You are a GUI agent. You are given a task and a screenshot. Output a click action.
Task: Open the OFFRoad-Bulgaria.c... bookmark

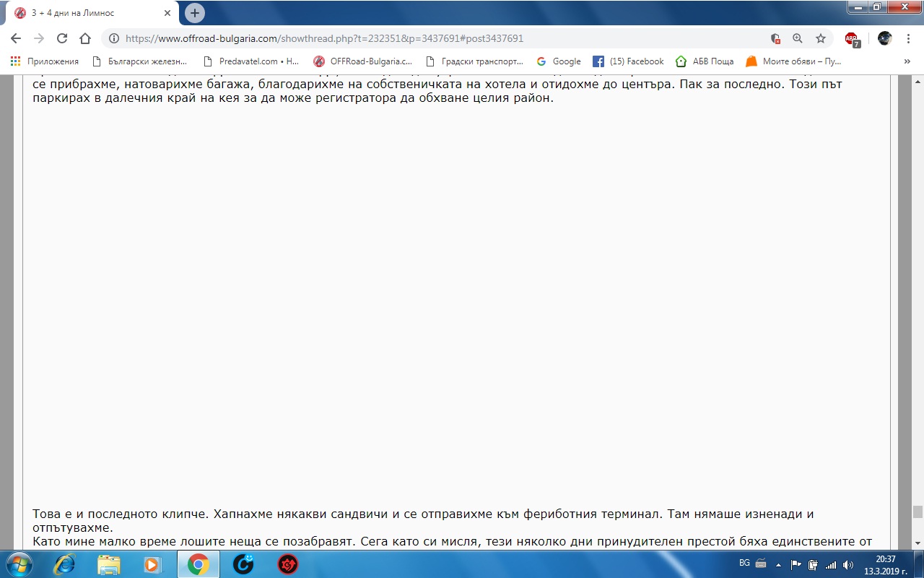(x=362, y=61)
